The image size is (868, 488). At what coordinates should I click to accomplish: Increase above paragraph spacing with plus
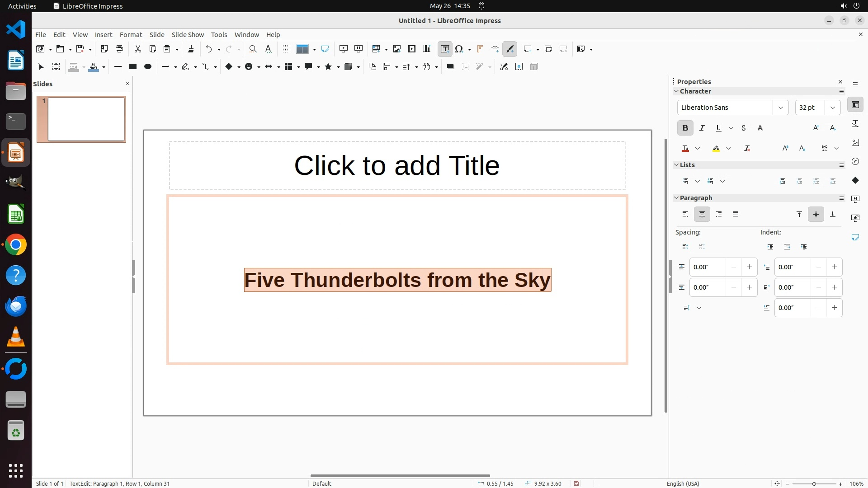click(x=749, y=267)
